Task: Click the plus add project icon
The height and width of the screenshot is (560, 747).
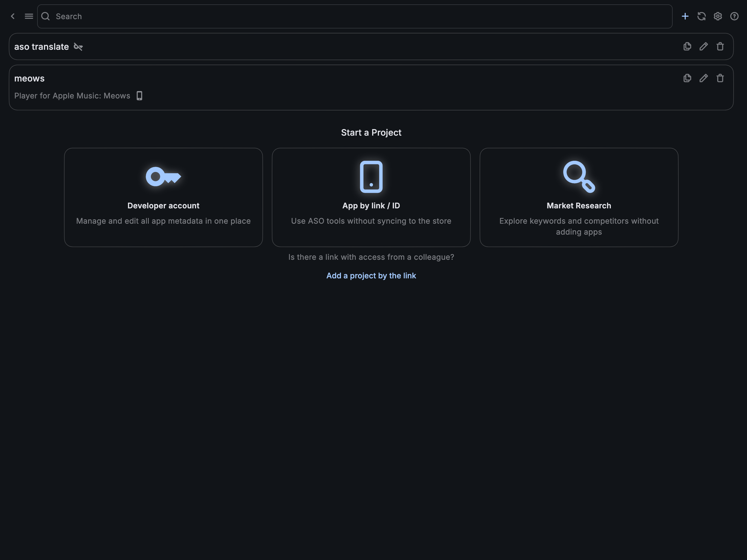Action: click(x=685, y=16)
